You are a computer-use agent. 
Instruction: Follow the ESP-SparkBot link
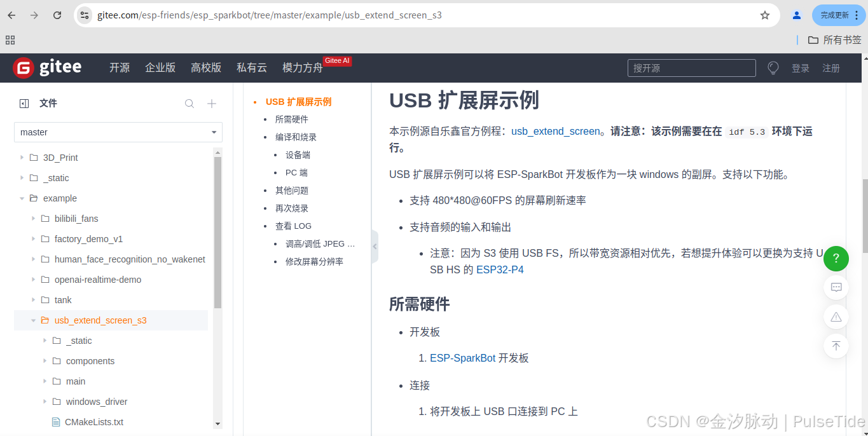[463, 358]
